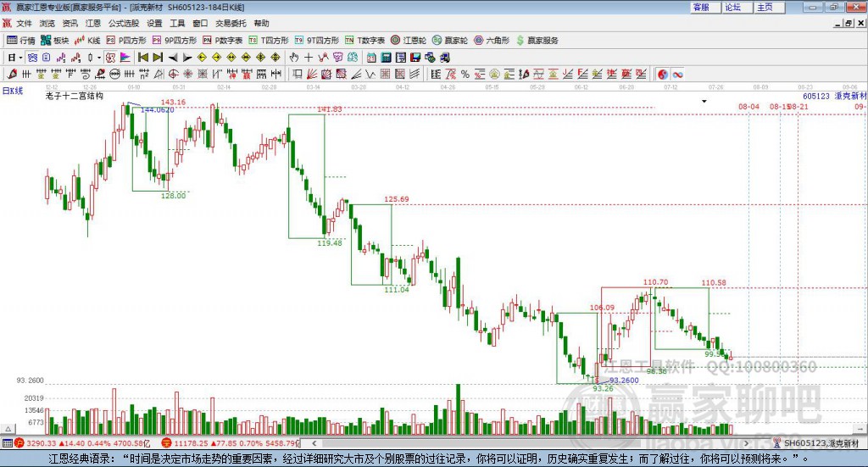
Task: Open the T数字表 tool
Action: pos(364,41)
